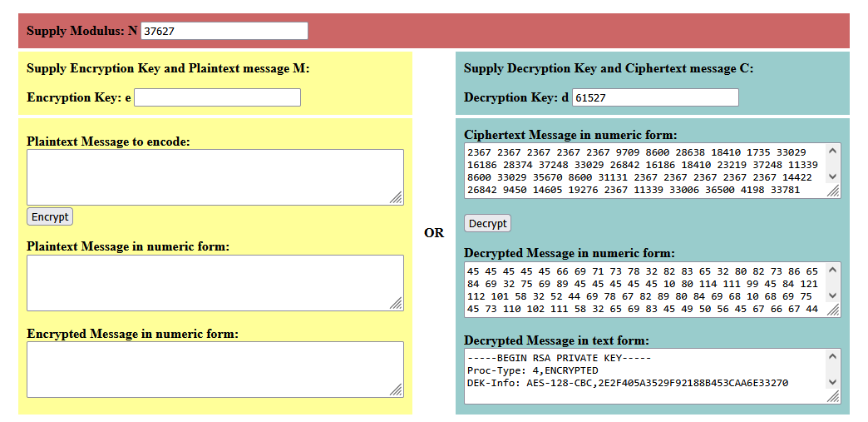Click the '-----BEGIN RSA PRIVATE KEY-----' line
868x422 pixels.
coord(559,358)
